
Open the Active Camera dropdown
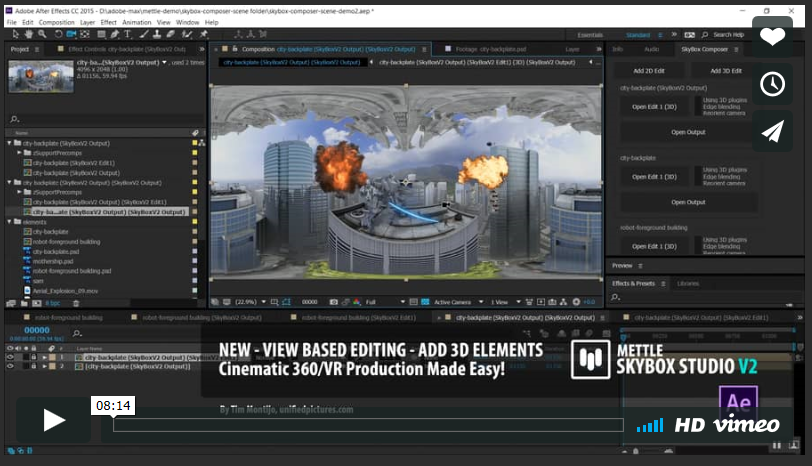coord(458,302)
